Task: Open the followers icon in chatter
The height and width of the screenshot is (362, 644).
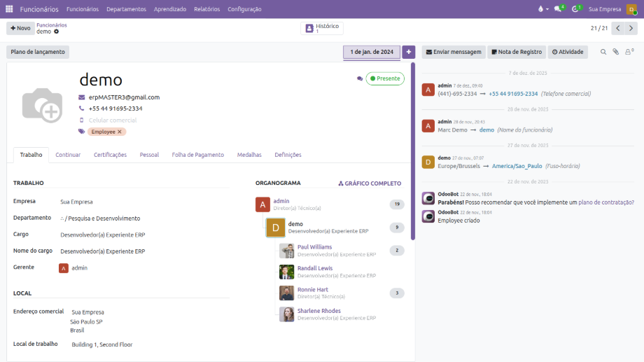Action: (x=629, y=52)
